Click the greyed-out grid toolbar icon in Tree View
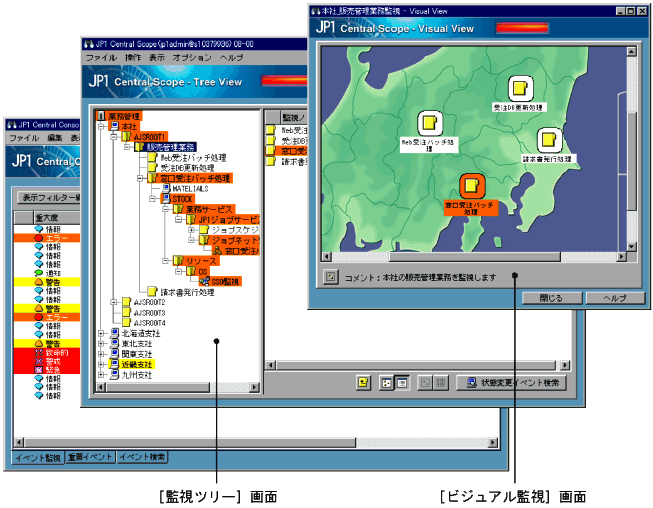 [441, 383]
